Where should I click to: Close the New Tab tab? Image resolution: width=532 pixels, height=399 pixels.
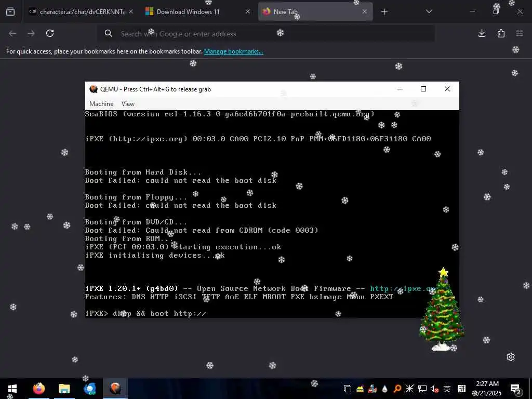[364, 11]
